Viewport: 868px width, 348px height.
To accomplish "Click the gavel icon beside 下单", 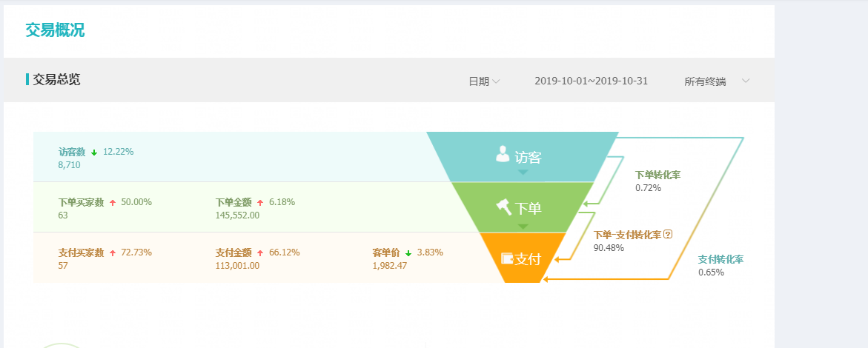I will tap(504, 207).
